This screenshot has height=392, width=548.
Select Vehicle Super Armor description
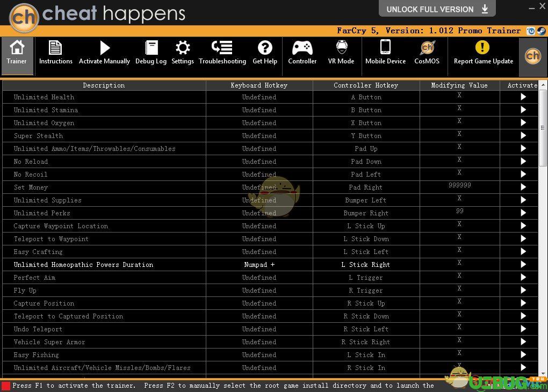[x=49, y=343]
